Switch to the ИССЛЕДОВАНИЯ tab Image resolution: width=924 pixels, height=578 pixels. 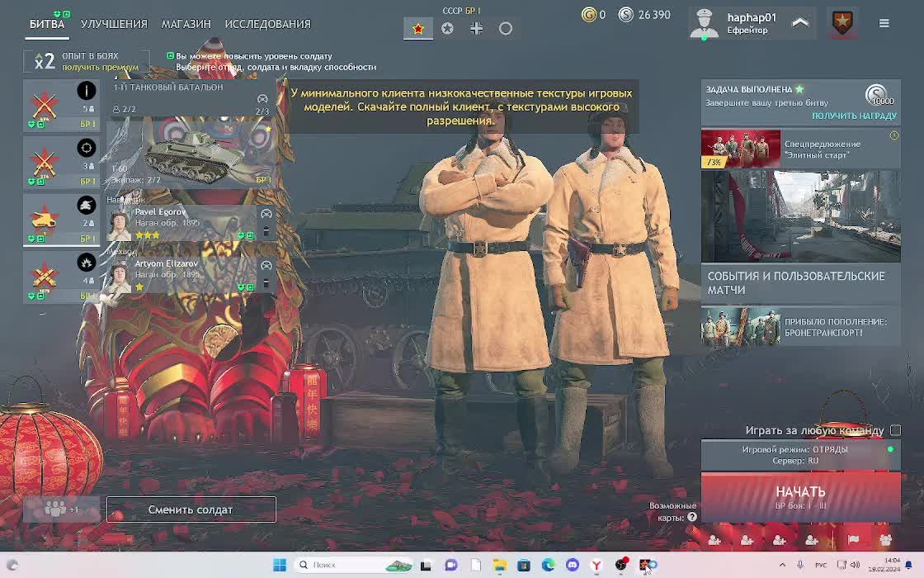[x=267, y=24]
